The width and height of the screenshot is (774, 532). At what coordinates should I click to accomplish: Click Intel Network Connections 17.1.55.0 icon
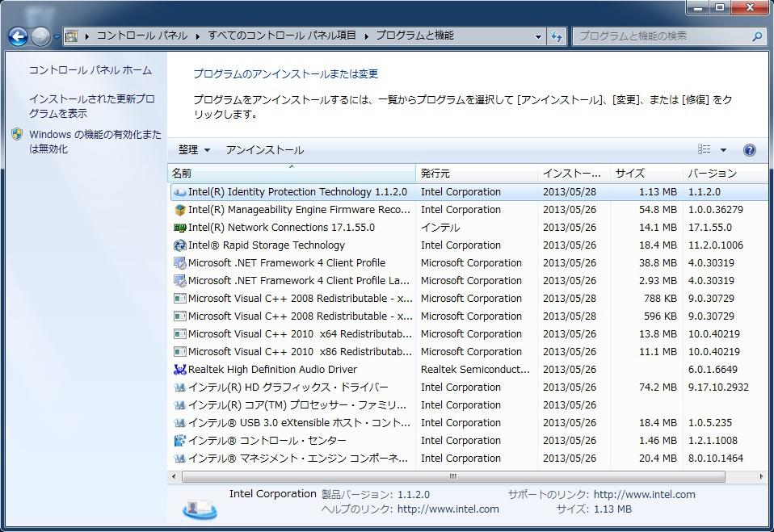[180, 228]
